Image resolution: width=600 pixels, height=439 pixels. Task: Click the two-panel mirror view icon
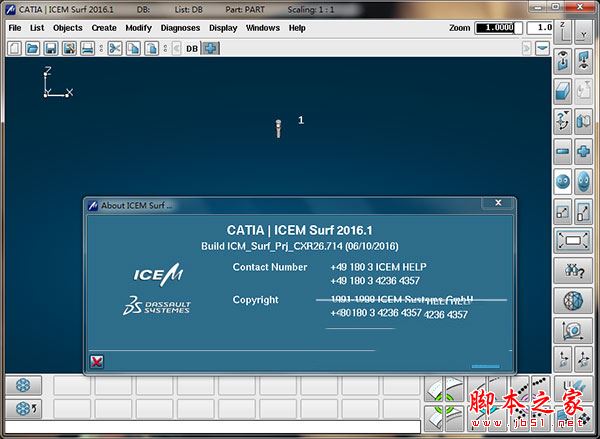[x=583, y=121]
